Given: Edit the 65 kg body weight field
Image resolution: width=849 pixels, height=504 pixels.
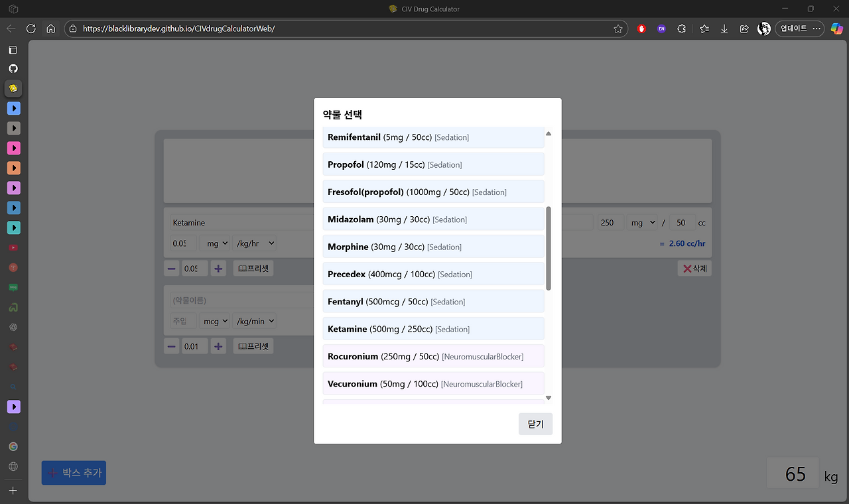Looking at the screenshot, I should [x=794, y=473].
